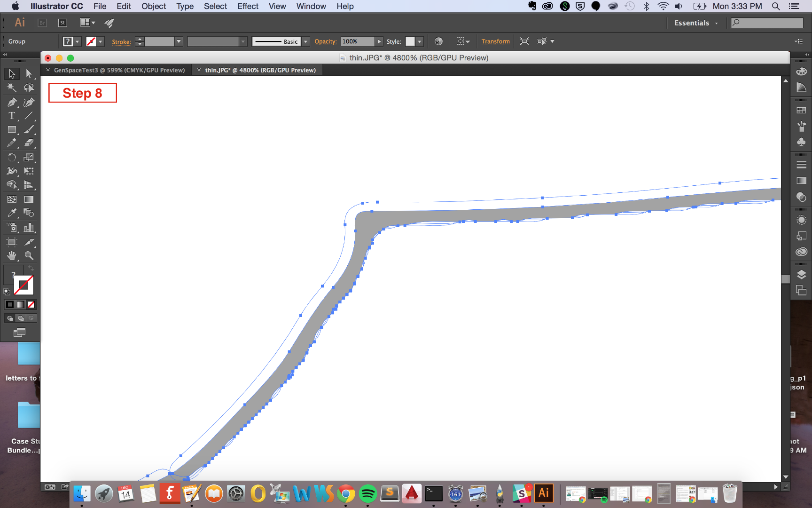Select the Zoom tool
This screenshot has width=812, height=508.
coord(29,256)
